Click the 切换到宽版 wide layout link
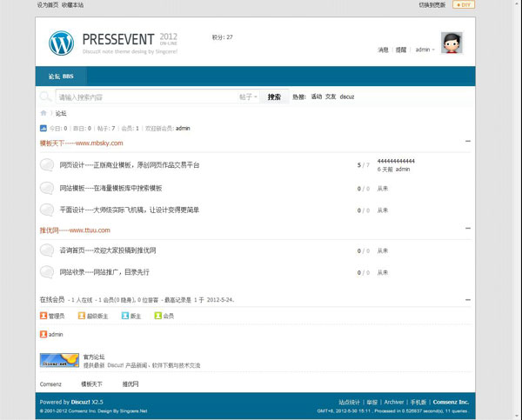522x420 pixels. coord(432,5)
